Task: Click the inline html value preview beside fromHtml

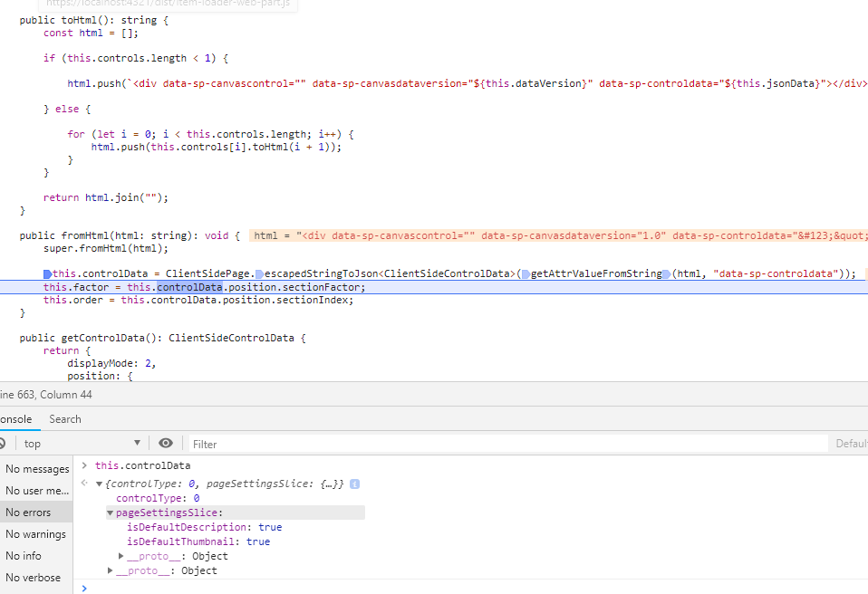Action: coord(558,235)
